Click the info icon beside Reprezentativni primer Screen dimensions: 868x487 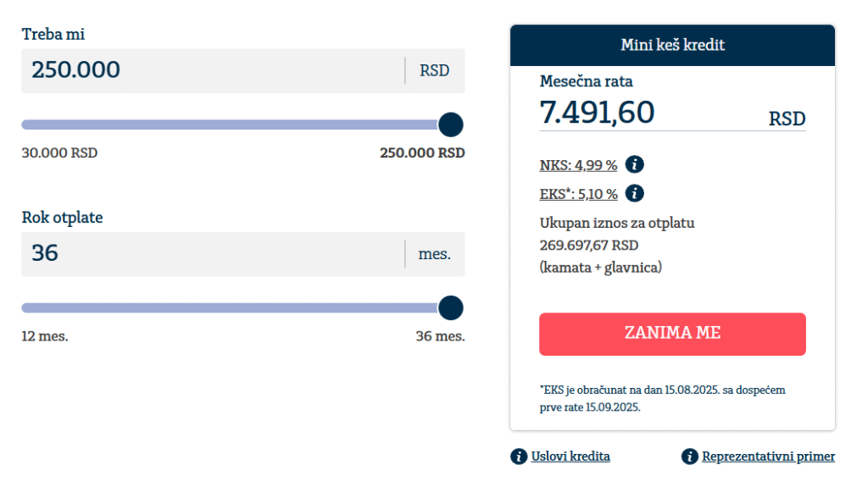point(690,457)
